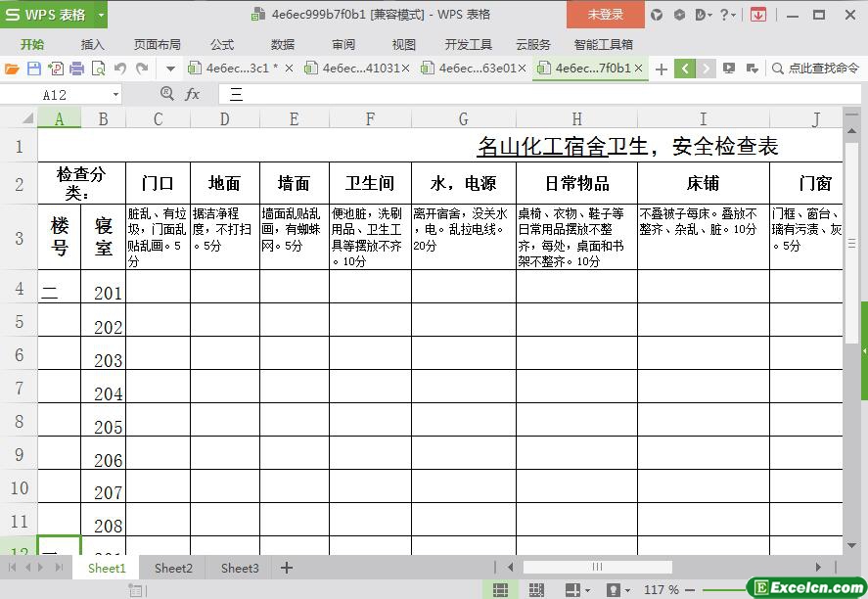Print the sheet using the printer icon
868x599 pixels.
click(x=77, y=69)
